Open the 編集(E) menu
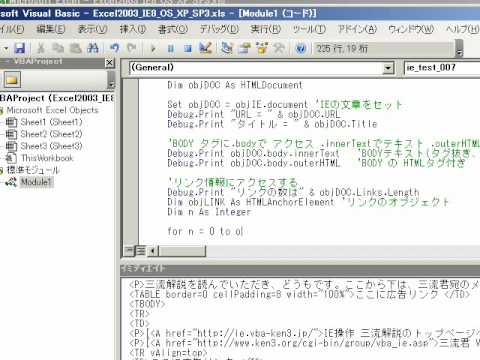Screen dimensions: 480x360 point(51,29)
